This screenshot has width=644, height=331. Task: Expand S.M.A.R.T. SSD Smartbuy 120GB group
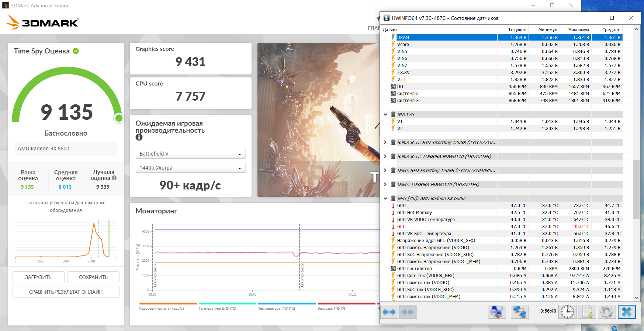(385, 142)
